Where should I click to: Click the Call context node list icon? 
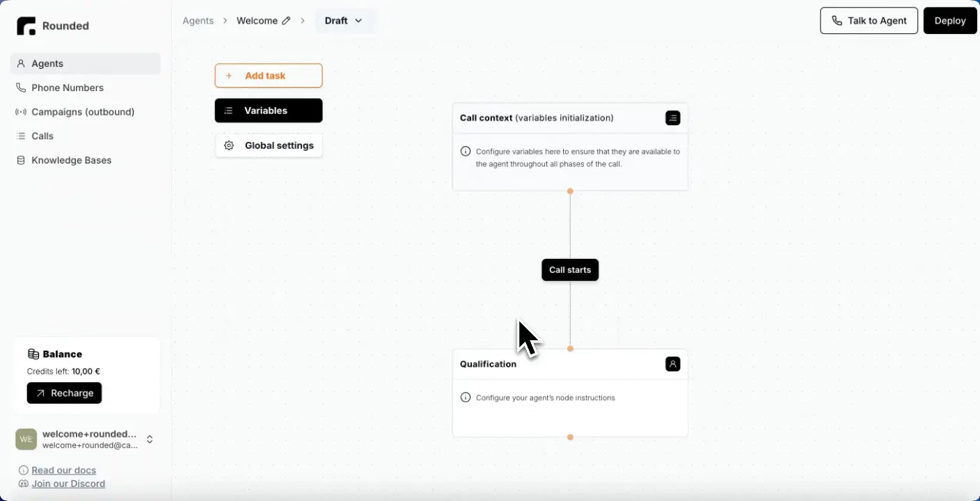(x=672, y=118)
